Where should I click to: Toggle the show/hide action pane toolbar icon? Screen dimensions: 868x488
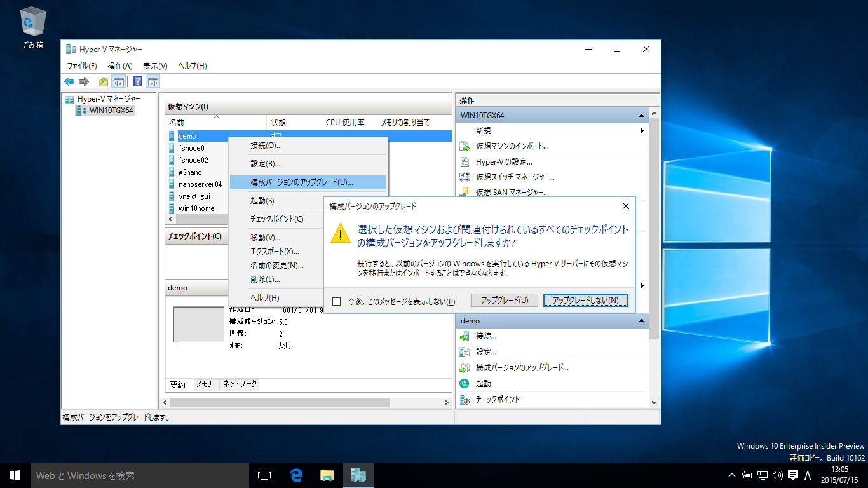[x=153, y=81]
